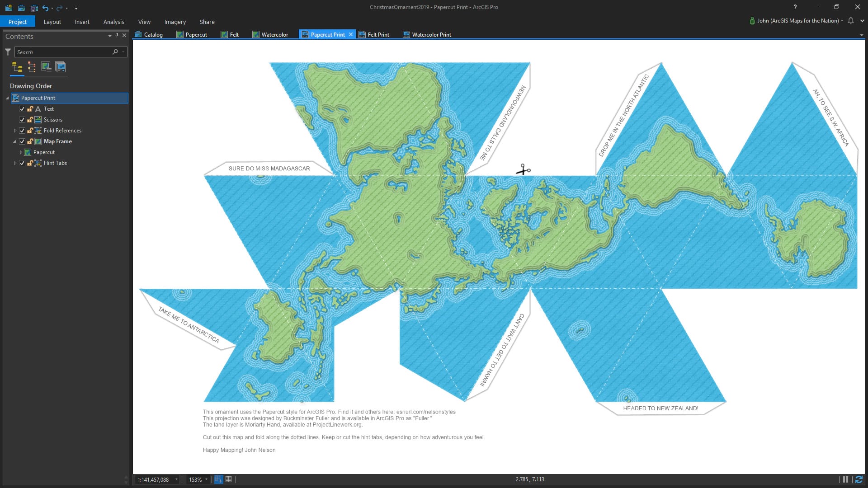The width and height of the screenshot is (868, 488).
Task: Pause drawing with the pause button
Action: (x=845, y=479)
